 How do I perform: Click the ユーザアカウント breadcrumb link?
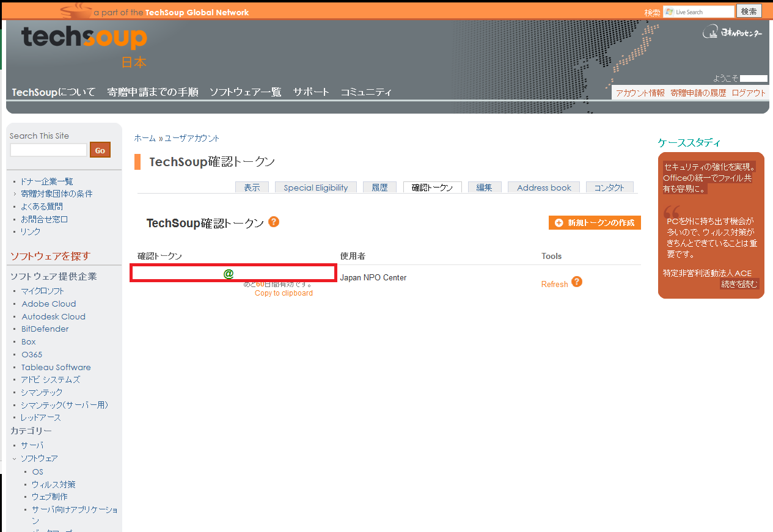coord(192,139)
